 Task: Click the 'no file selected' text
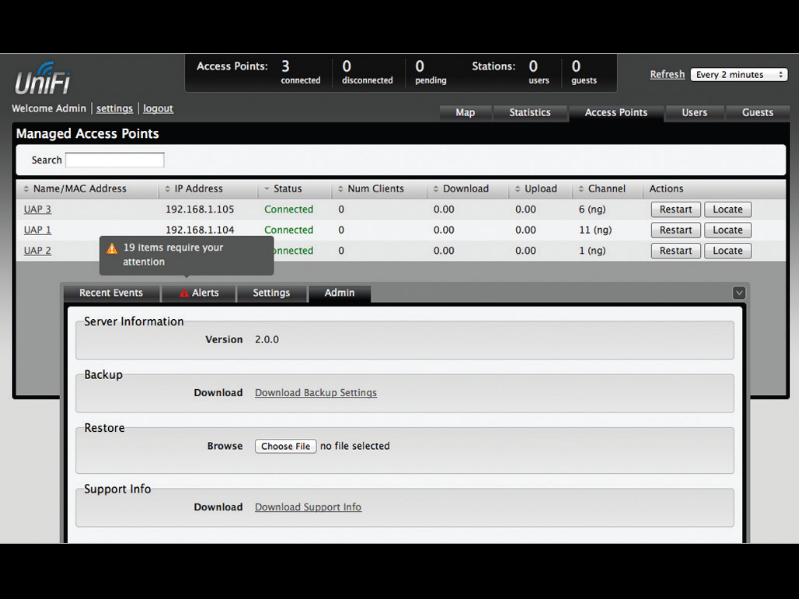(355, 446)
